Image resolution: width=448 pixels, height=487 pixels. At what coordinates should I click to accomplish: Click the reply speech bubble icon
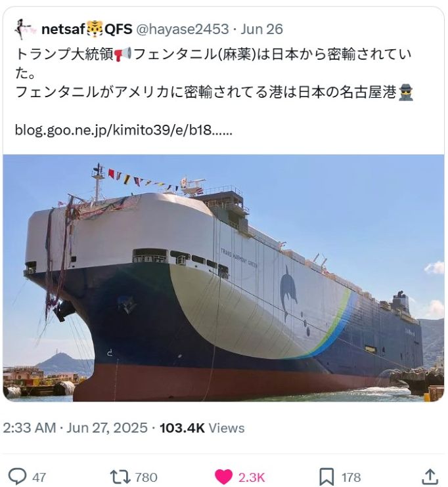(17, 476)
